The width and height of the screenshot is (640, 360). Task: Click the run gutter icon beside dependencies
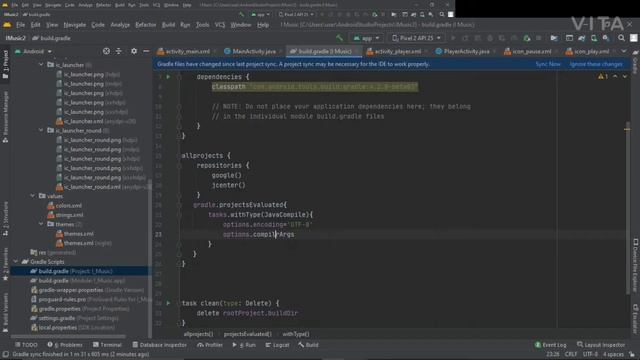pos(168,77)
